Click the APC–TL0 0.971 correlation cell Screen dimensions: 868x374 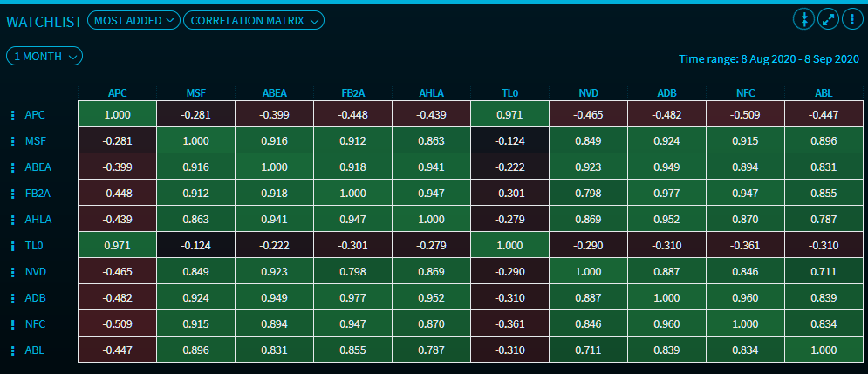[x=509, y=115]
